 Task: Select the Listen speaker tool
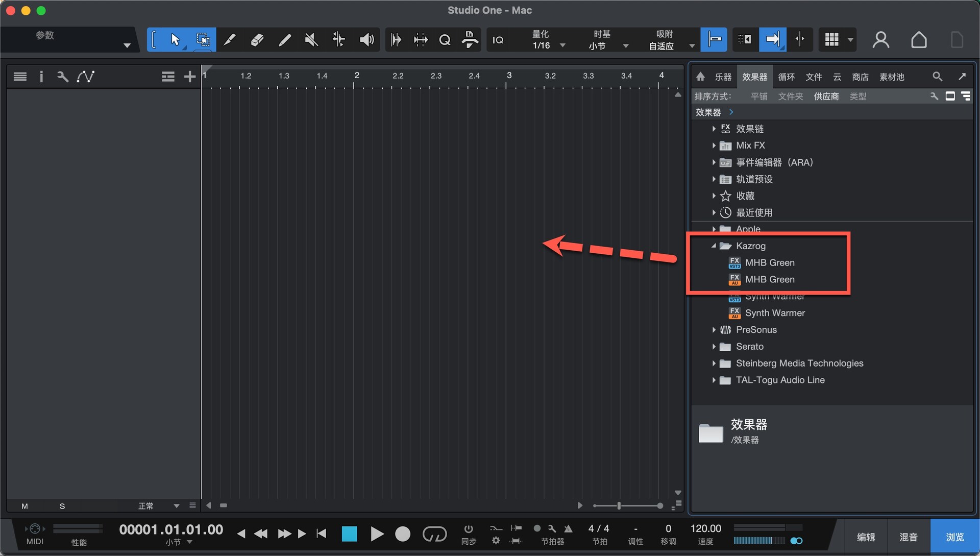(366, 39)
